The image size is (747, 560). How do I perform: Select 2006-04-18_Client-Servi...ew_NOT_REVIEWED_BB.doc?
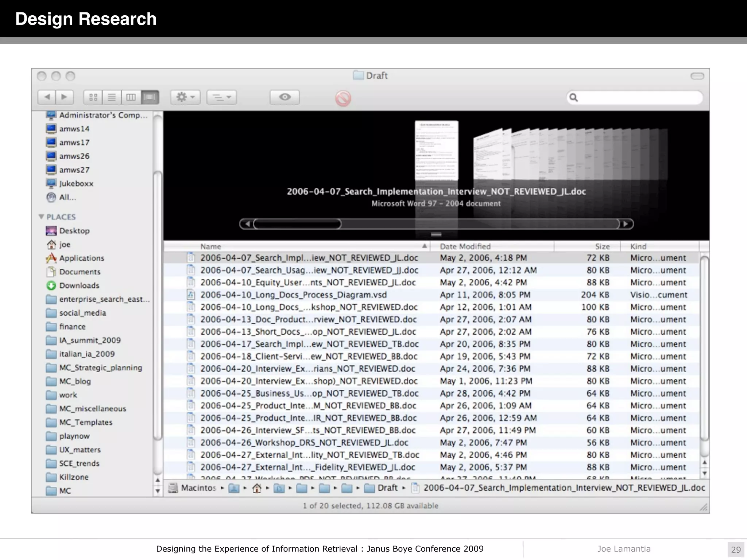click(431, 357)
